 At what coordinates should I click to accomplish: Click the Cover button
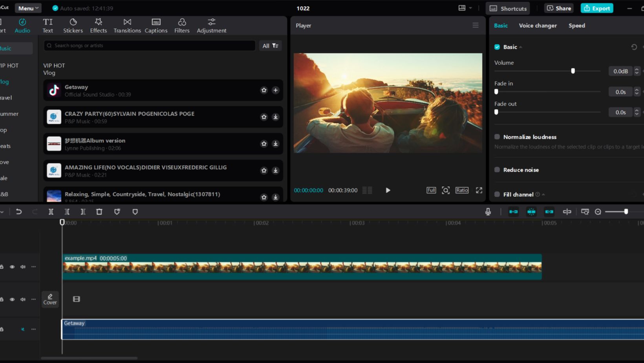coord(50,299)
